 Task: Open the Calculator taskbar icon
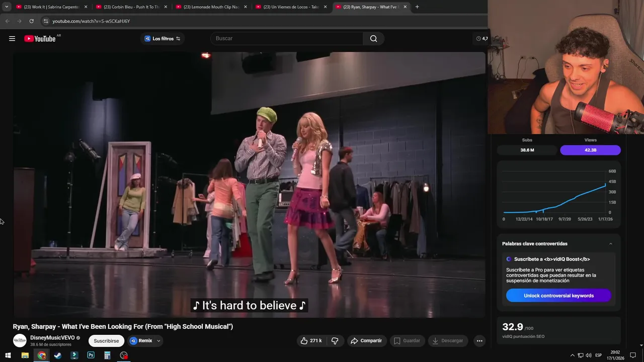[107, 355]
